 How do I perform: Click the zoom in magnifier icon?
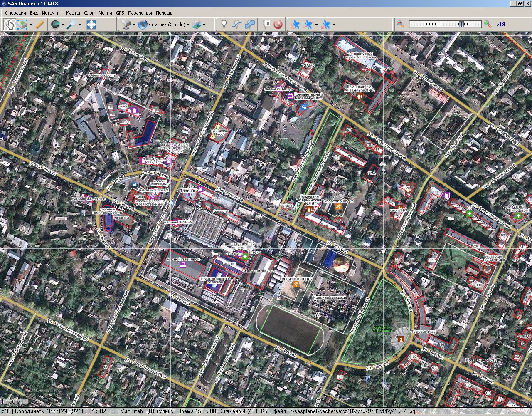click(x=488, y=25)
